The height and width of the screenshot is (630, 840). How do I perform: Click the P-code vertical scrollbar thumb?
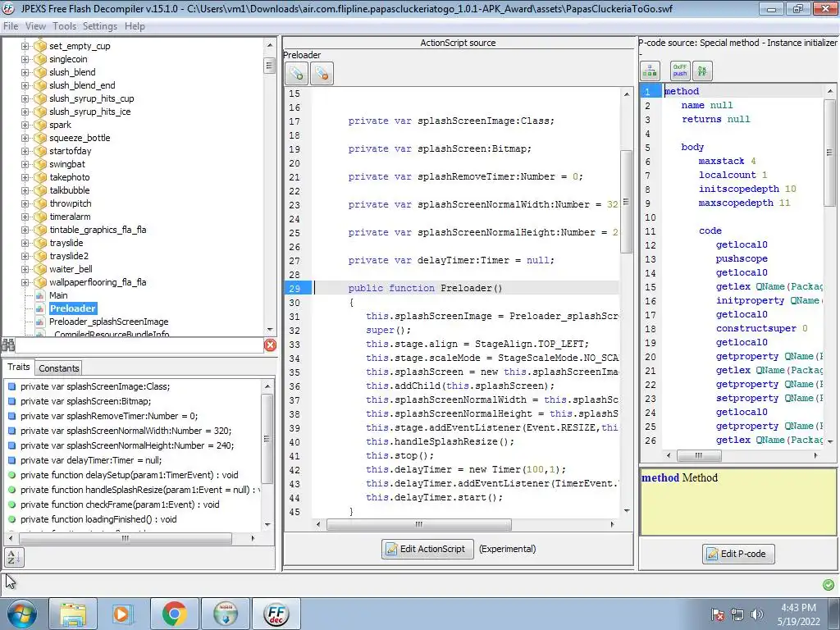click(830, 152)
